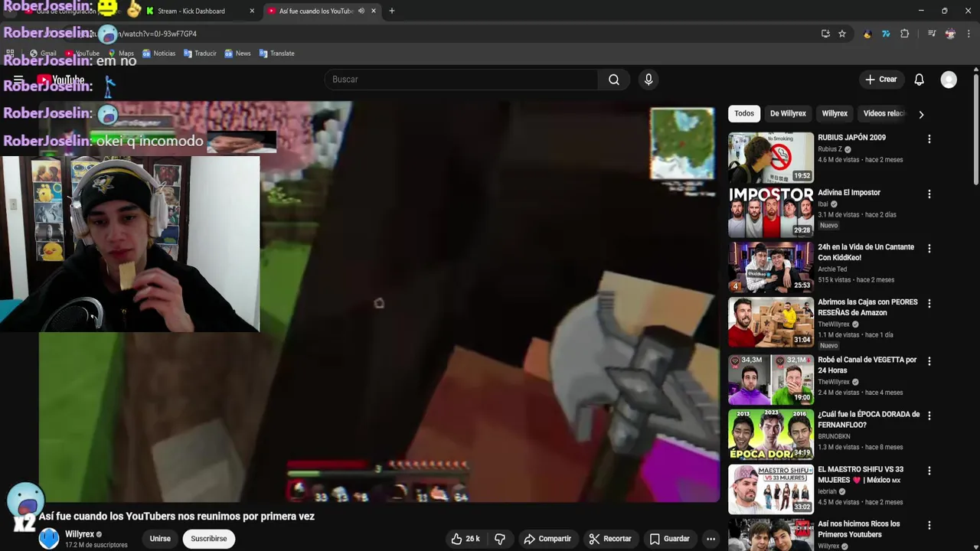Select the Willyrex filter chip

(x=835, y=113)
